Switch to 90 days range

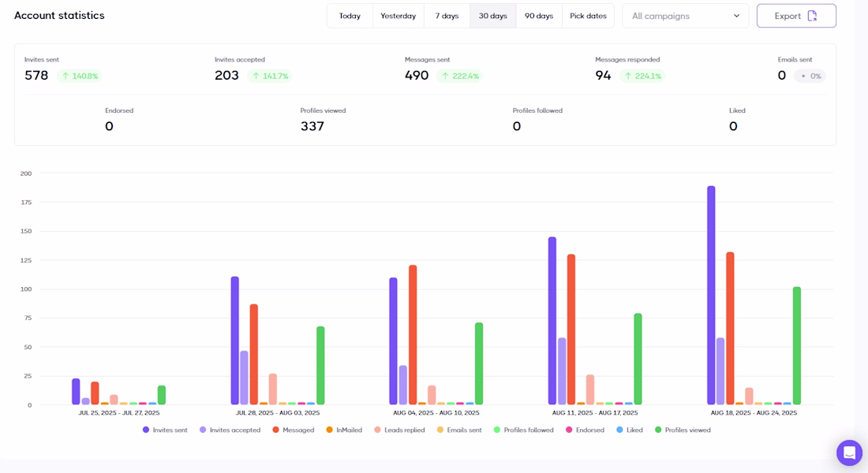point(539,16)
